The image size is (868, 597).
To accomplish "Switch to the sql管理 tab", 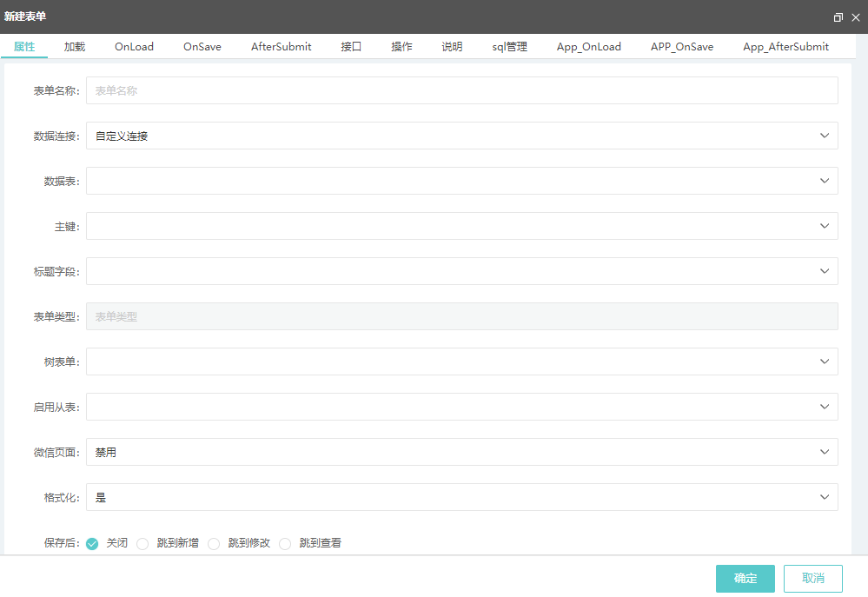I will click(509, 47).
